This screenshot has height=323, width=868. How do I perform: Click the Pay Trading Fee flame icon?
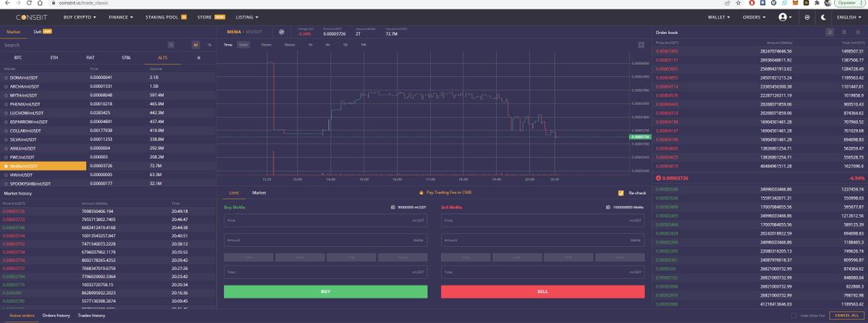click(x=421, y=193)
